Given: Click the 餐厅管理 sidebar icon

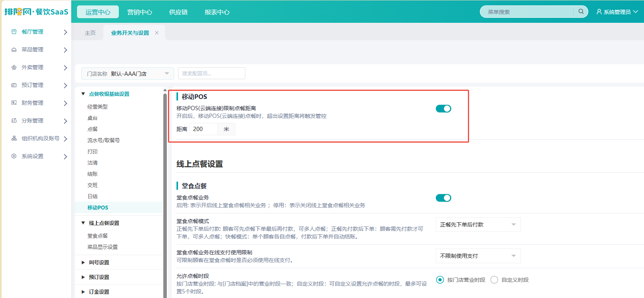Looking at the screenshot, I should (x=14, y=32).
